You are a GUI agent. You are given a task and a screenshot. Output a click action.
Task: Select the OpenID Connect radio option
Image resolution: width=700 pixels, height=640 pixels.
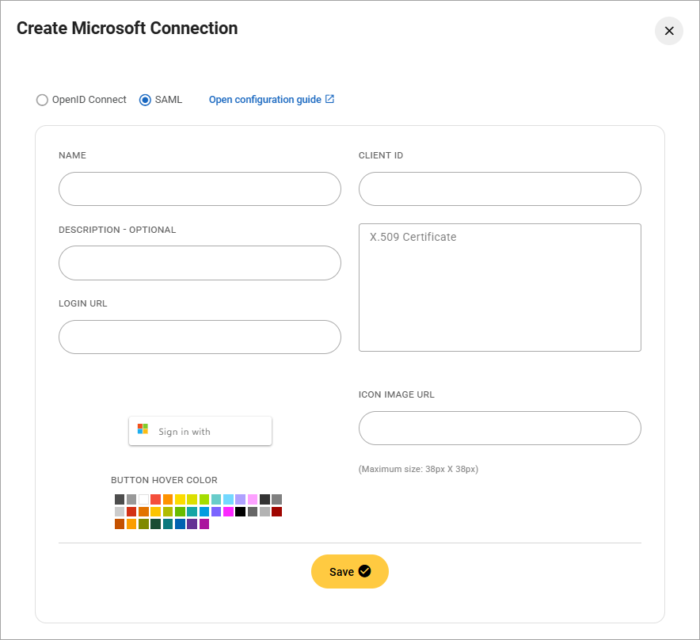click(42, 100)
